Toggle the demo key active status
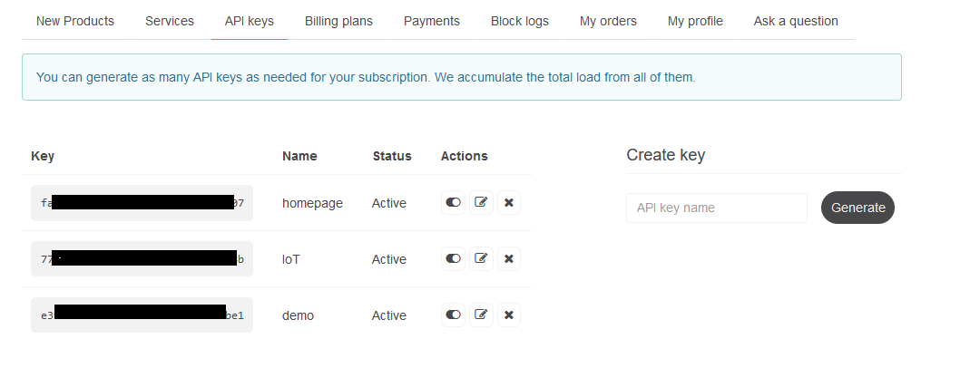Image resolution: width=980 pixels, height=368 pixels. 454,315
